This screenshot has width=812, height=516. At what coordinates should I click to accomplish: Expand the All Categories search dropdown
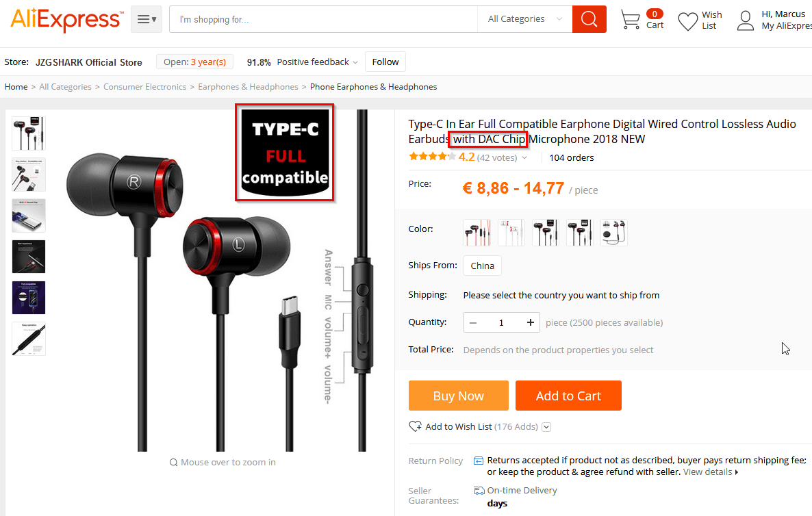point(524,19)
